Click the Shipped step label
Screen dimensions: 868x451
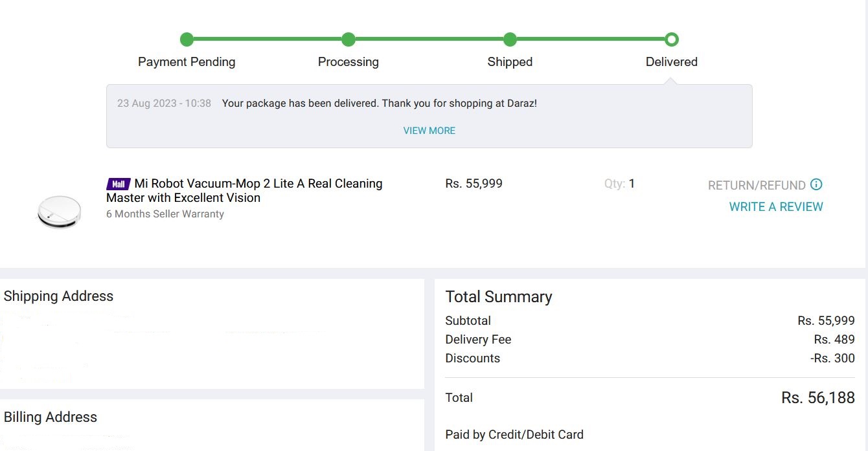(x=510, y=62)
